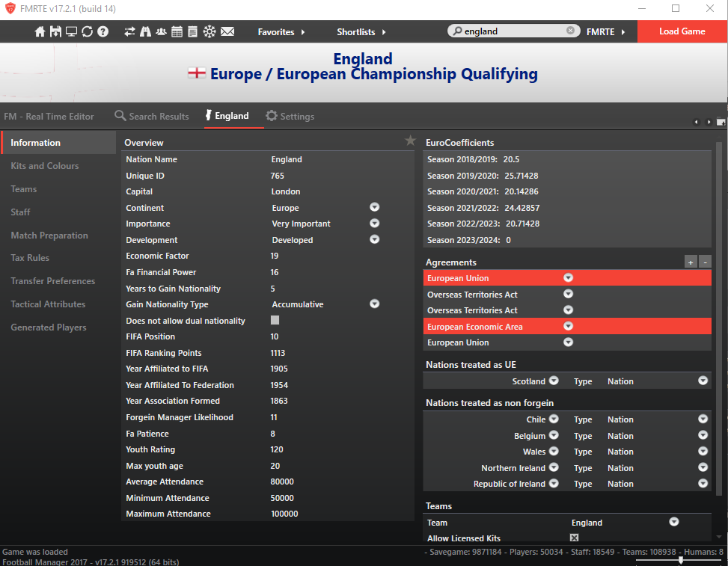
Task: Click tab strip left arrow
Action: point(696,122)
